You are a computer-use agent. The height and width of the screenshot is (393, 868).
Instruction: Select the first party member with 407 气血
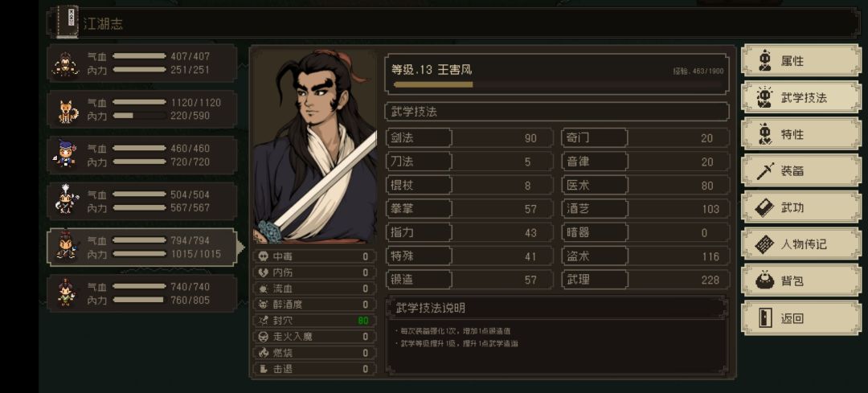coord(143,63)
